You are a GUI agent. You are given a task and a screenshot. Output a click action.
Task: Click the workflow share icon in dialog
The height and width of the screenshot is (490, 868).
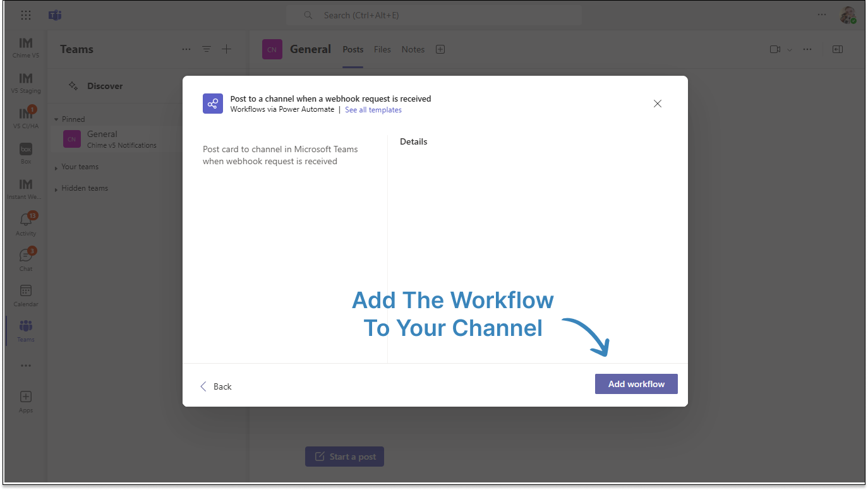[213, 104]
